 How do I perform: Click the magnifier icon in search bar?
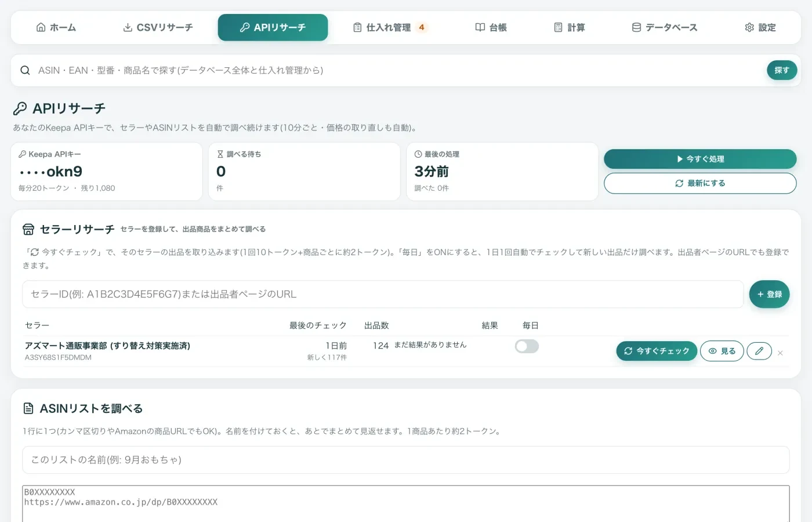pos(25,70)
